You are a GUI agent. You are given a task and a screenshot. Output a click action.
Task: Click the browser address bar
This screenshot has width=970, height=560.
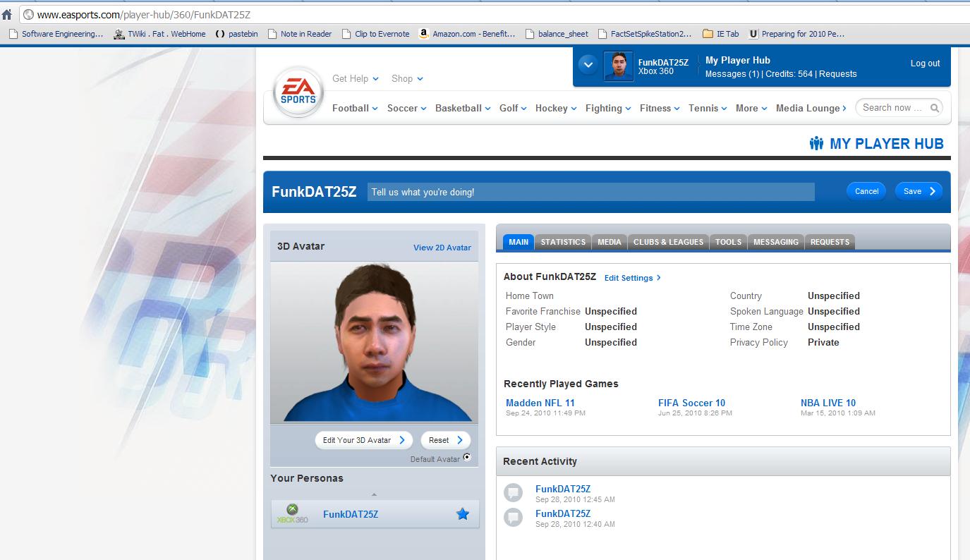494,14
